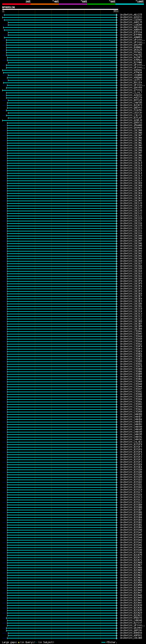
Task: Click the =50char. scale legend
Action: point(109,642)
